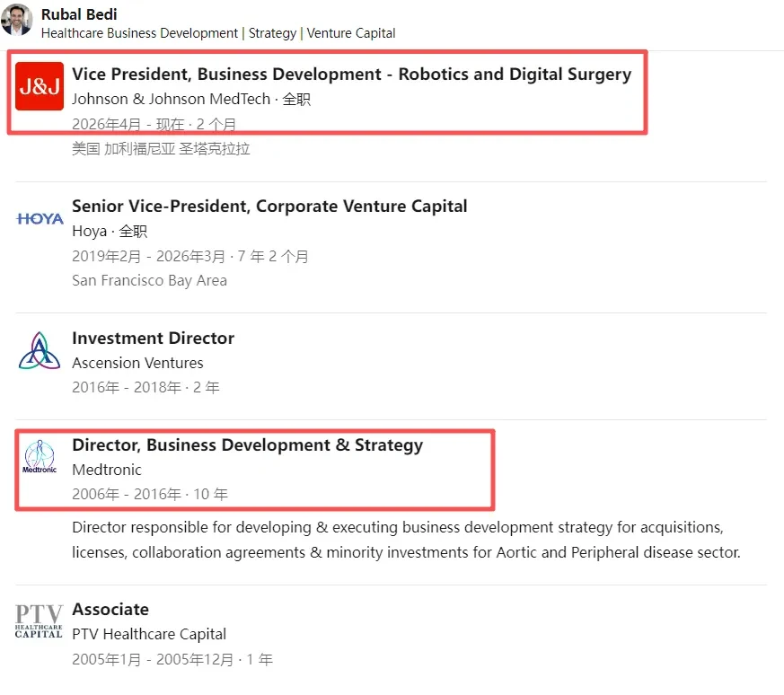Open the Rubal Bedi name link
The width and height of the screenshot is (784, 695).
point(79,14)
